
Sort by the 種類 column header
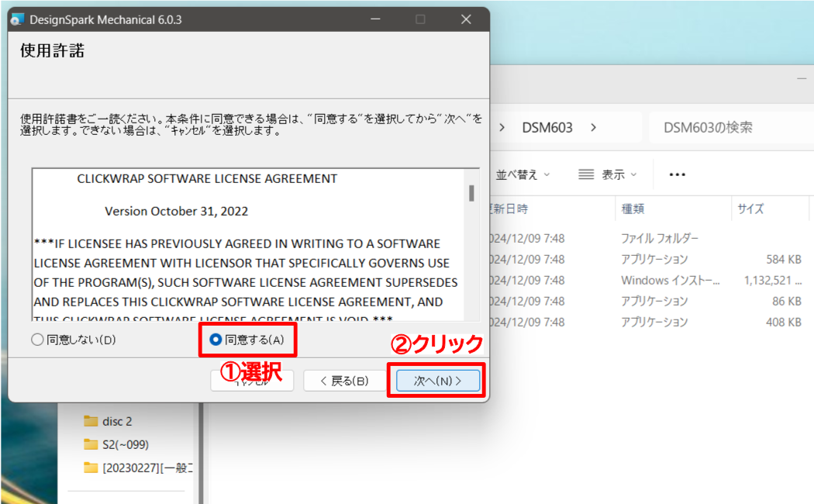tap(673, 209)
